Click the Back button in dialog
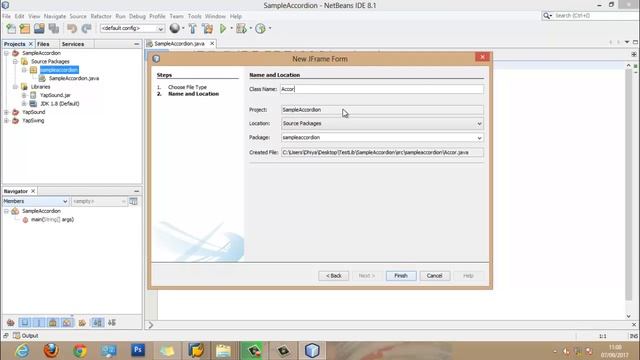The width and height of the screenshot is (640, 360). pos(333,276)
